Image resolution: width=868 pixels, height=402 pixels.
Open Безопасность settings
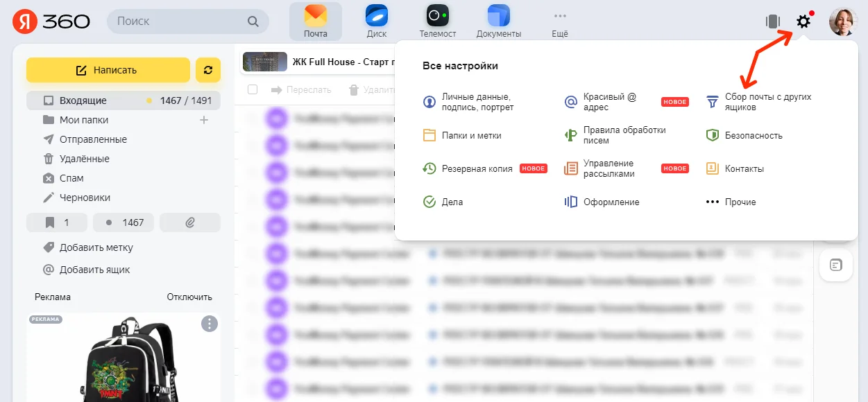[x=744, y=135]
